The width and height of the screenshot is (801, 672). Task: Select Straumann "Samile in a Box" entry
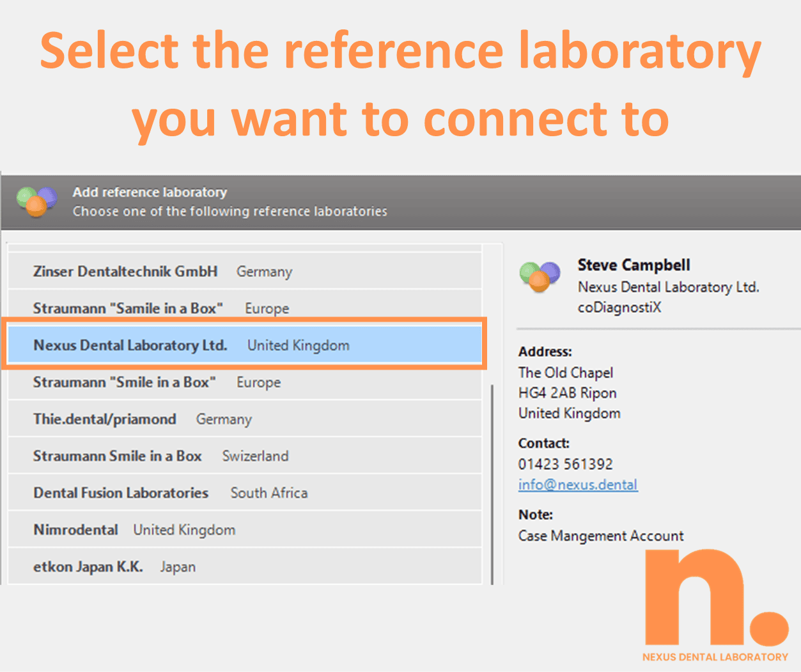coord(245,308)
